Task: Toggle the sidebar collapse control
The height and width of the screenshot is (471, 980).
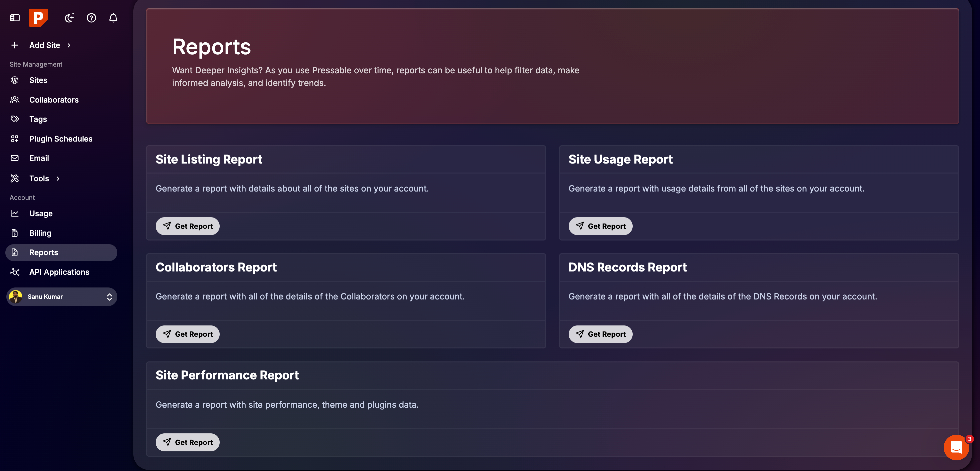Action: [14, 18]
